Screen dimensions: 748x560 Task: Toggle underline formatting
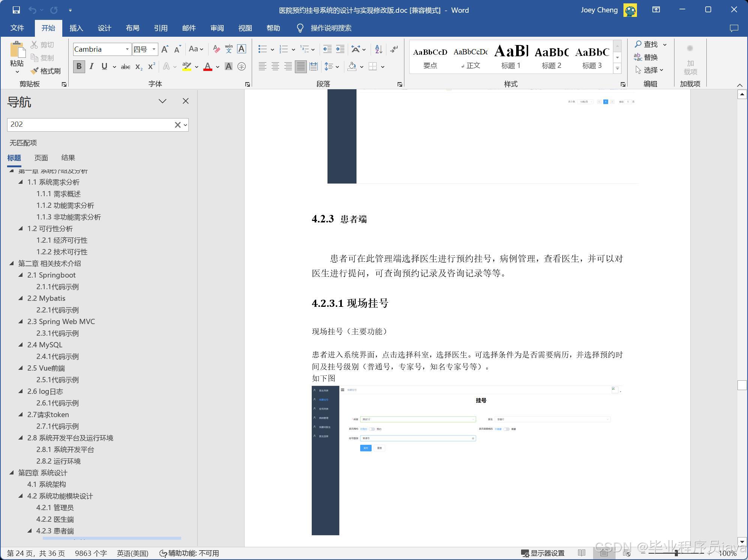point(104,67)
